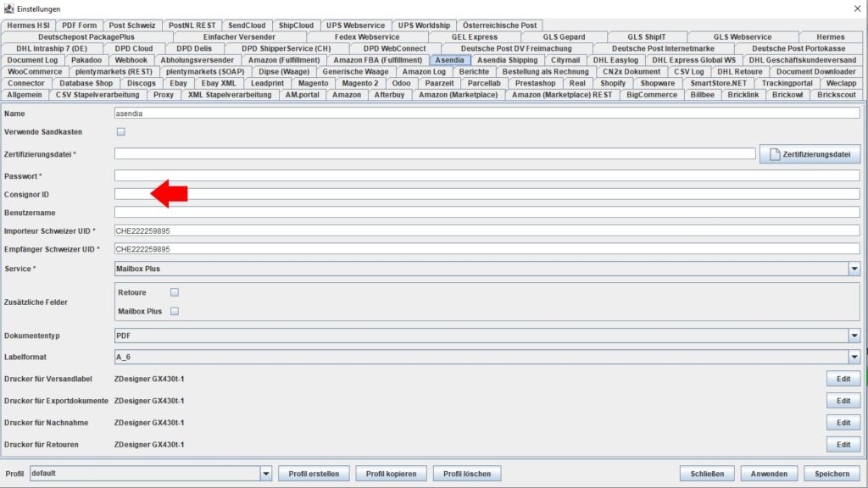Edit the Drucker für Exportdokumente printer
This screenshot has height=488, width=868.
click(x=843, y=401)
